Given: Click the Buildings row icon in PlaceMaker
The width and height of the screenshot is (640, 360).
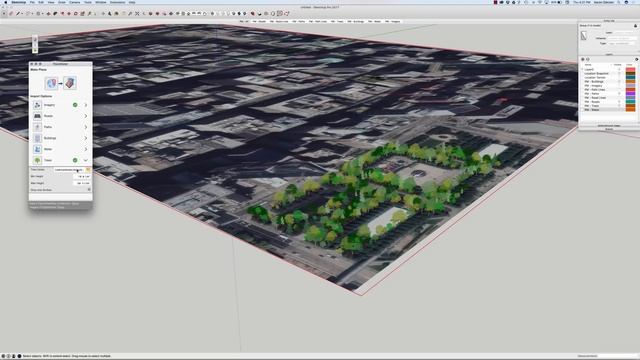Looking at the screenshot, I should [x=37, y=138].
